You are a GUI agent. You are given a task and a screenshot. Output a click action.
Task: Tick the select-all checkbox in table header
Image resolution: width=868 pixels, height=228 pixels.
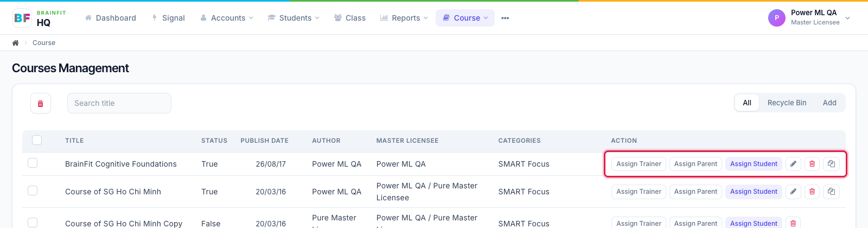37,140
